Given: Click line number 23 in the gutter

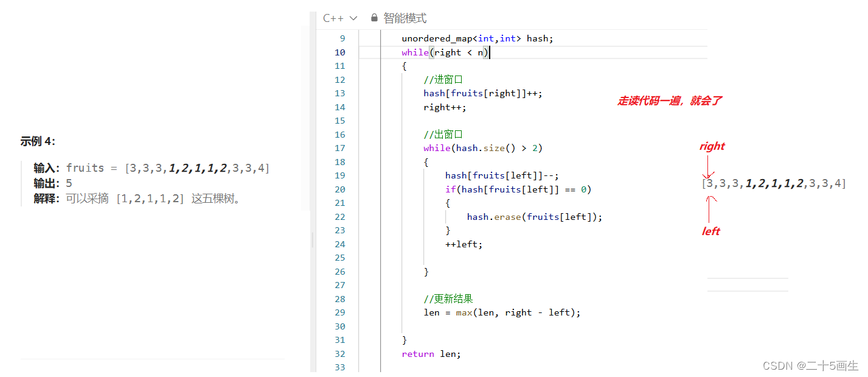Looking at the screenshot, I should tap(340, 230).
